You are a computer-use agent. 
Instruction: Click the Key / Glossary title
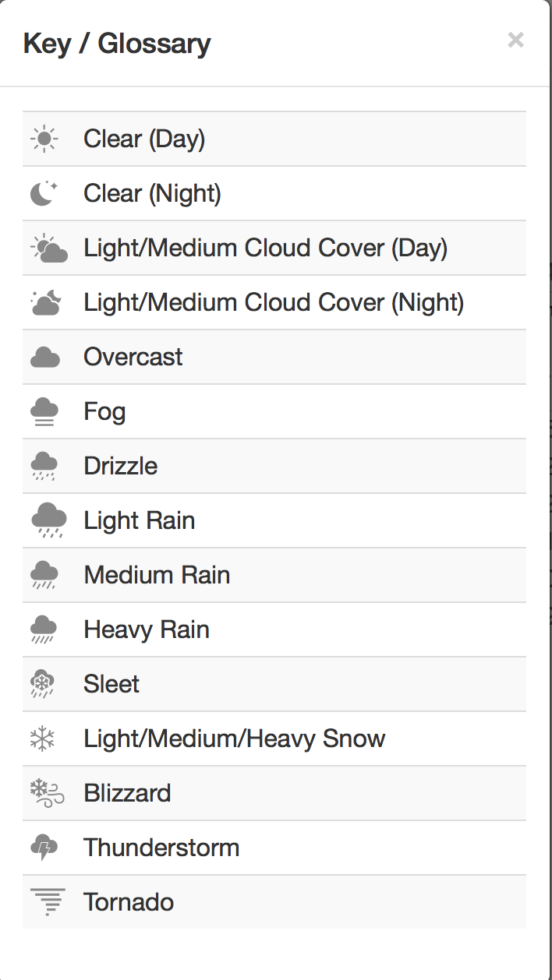click(x=118, y=44)
